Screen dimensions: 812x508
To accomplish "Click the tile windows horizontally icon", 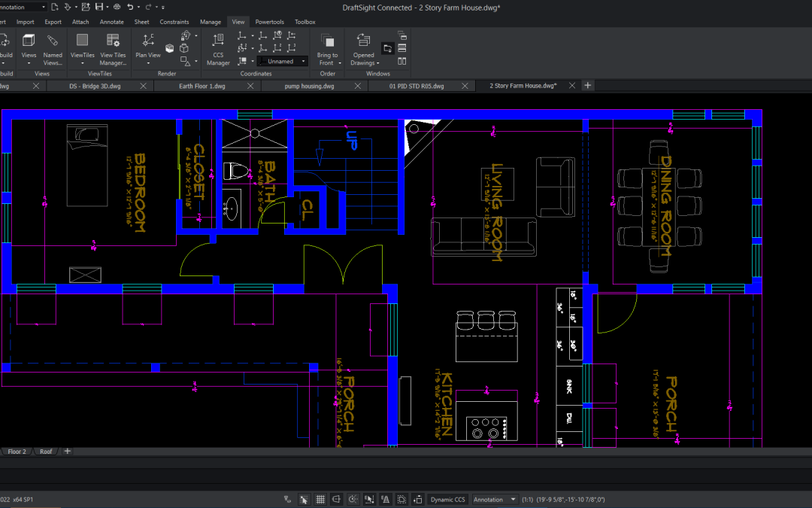I will tap(401, 48).
